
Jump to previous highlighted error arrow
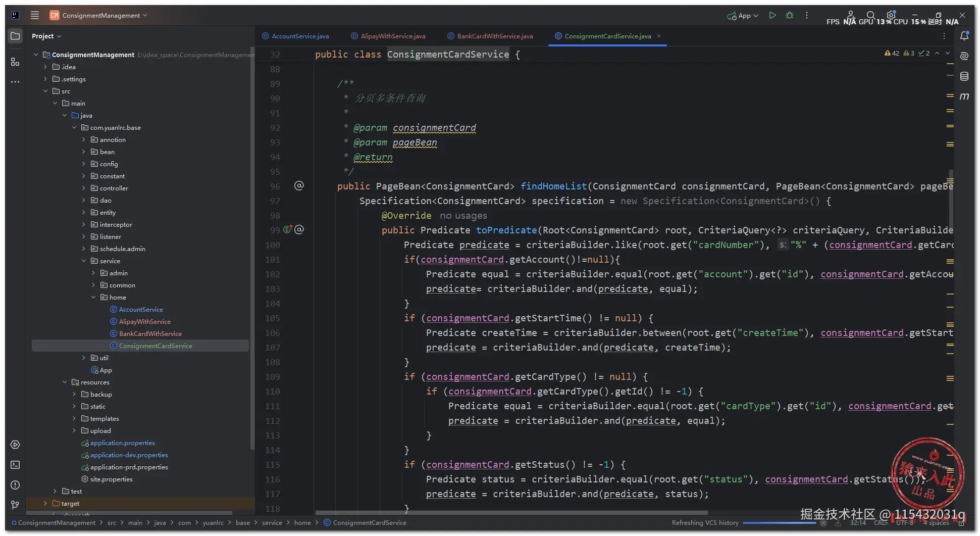click(x=937, y=53)
